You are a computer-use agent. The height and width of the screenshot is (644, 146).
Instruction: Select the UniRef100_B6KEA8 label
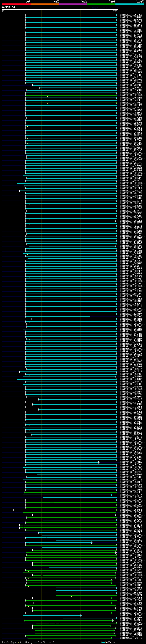(x=131, y=319)
